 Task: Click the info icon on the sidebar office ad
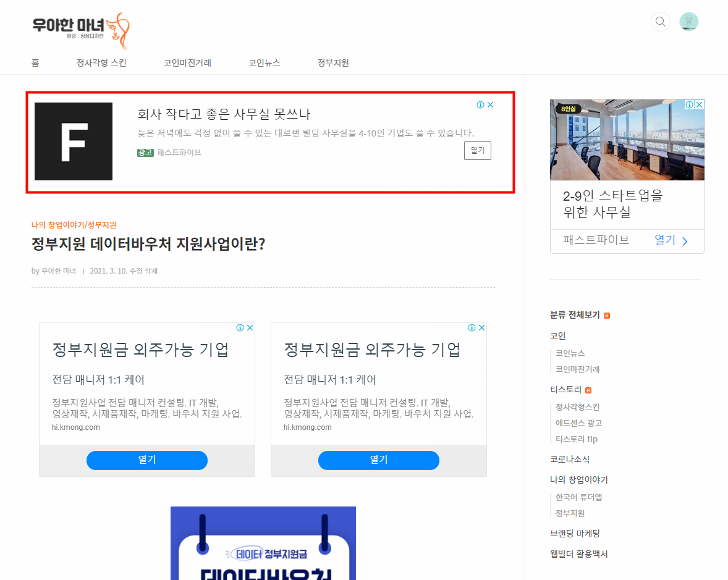coord(690,105)
